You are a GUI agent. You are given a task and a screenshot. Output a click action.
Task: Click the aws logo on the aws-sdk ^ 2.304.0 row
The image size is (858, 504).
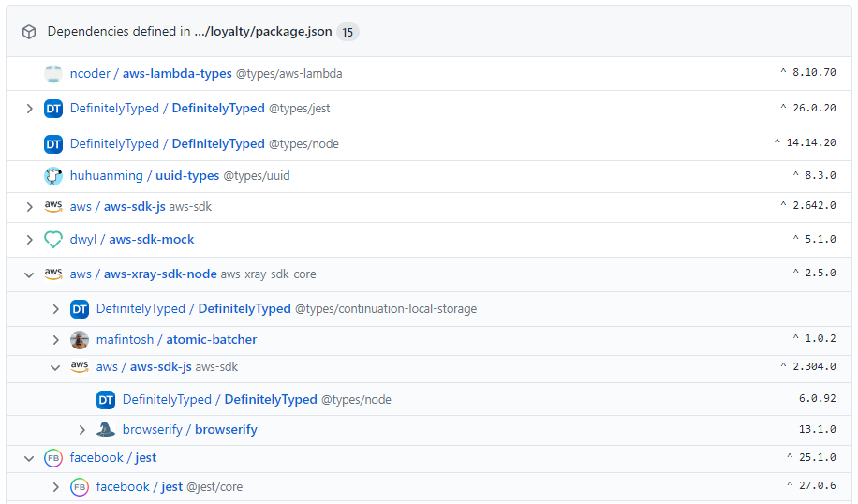click(80, 366)
